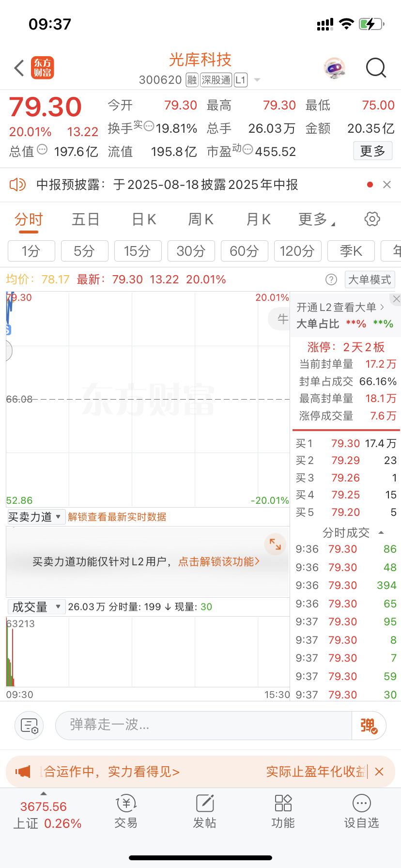Viewport: 401px width, 868px height.
Task: Open the 发帖 post icon
Action: 204,811
